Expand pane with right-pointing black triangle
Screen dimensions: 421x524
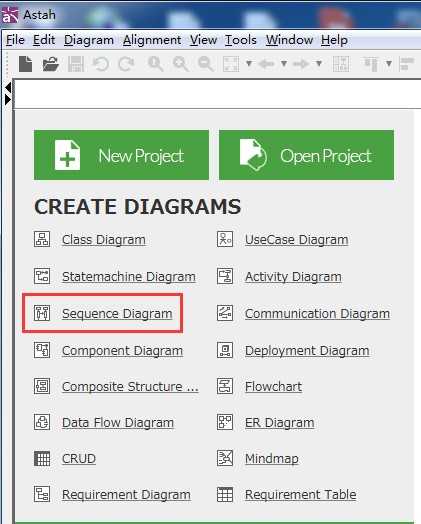[x=8, y=99]
